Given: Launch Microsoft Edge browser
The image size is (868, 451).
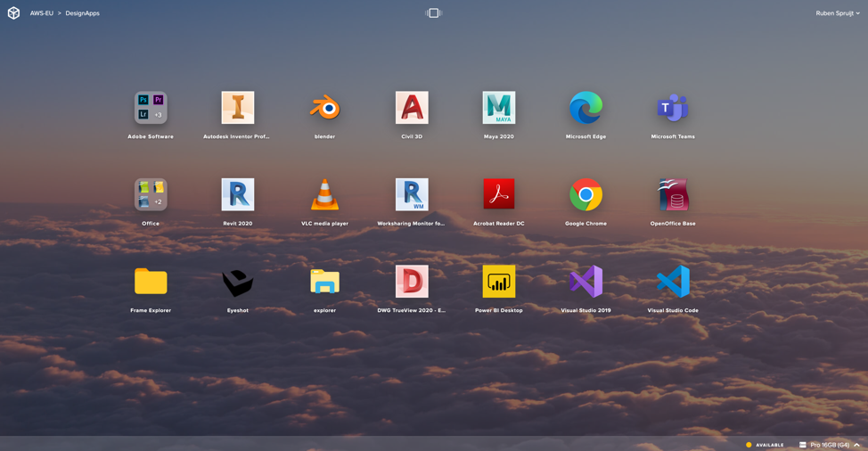Looking at the screenshot, I should point(585,108).
